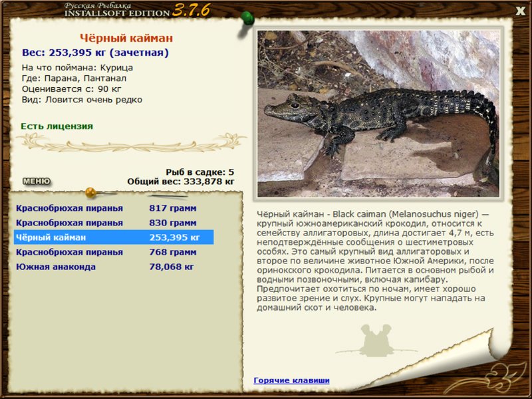Click the Есть лицензия status text

pyautogui.click(x=57, y=126)
